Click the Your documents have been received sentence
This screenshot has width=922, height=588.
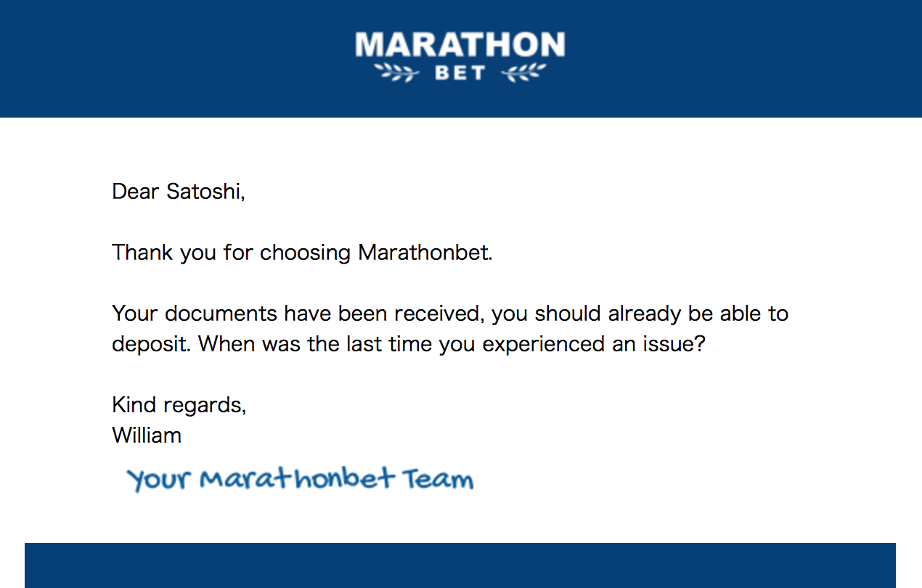point(450,314)
